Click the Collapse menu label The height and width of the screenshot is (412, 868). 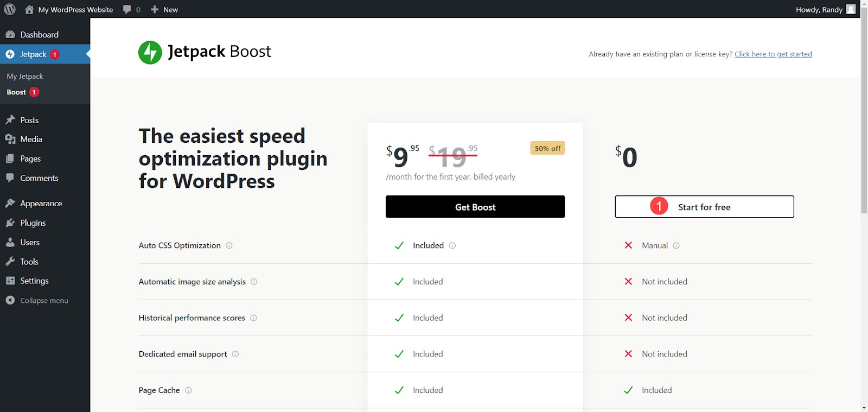pos(44,301)
